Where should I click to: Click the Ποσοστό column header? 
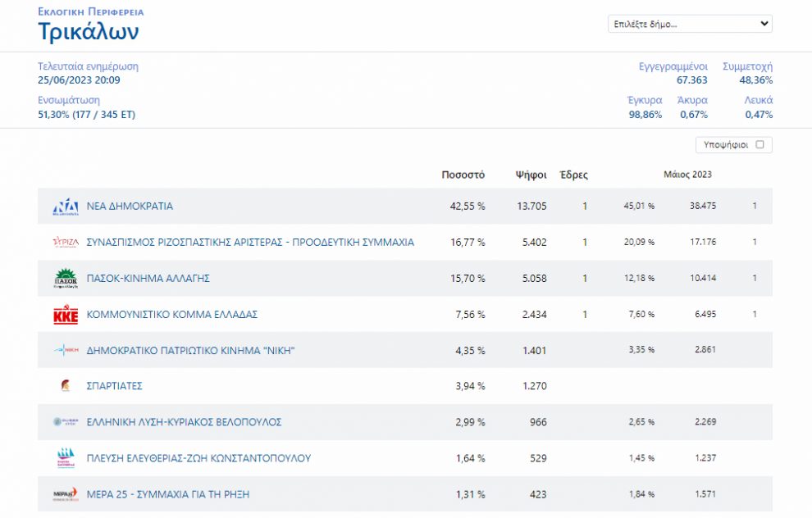[x=463, y=175]
